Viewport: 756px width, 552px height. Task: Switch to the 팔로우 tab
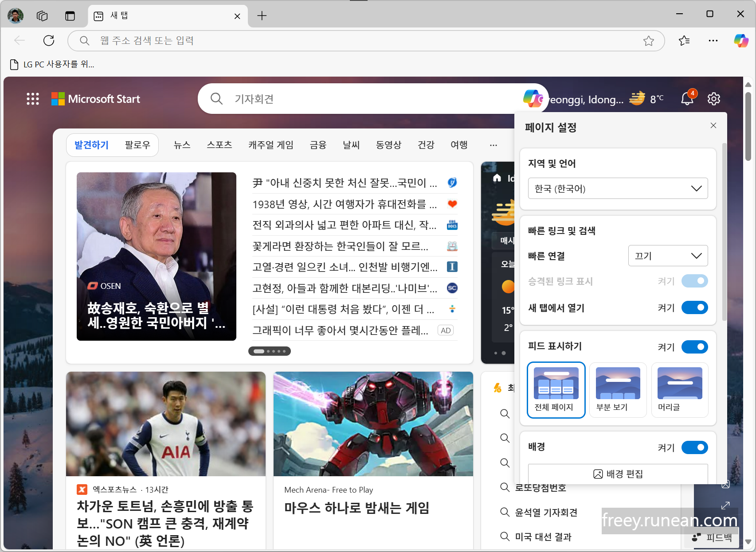click(137, 145)
